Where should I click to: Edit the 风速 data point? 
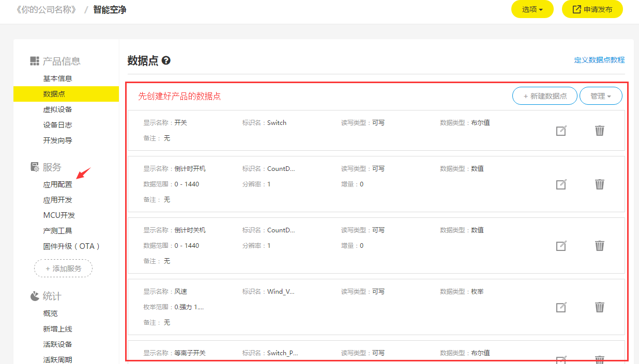(561, 307)
